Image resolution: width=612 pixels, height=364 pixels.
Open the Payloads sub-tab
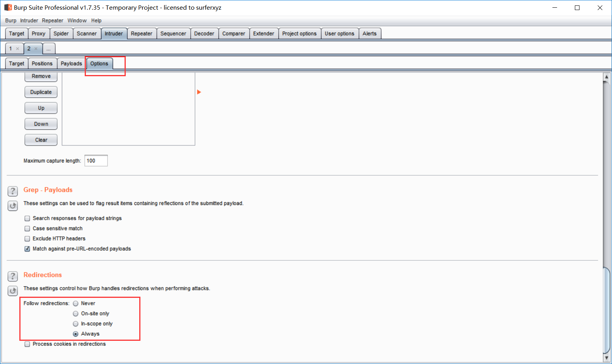click(72, 63)
